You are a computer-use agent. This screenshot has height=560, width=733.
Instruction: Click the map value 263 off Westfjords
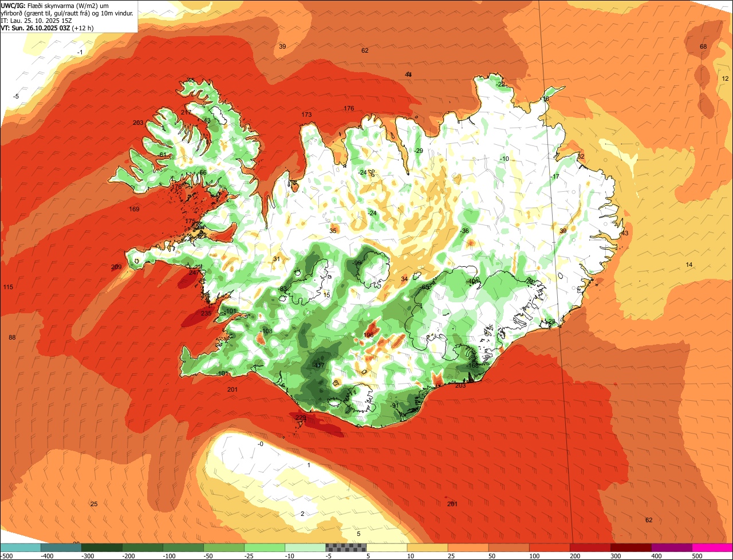click(137, 123)
